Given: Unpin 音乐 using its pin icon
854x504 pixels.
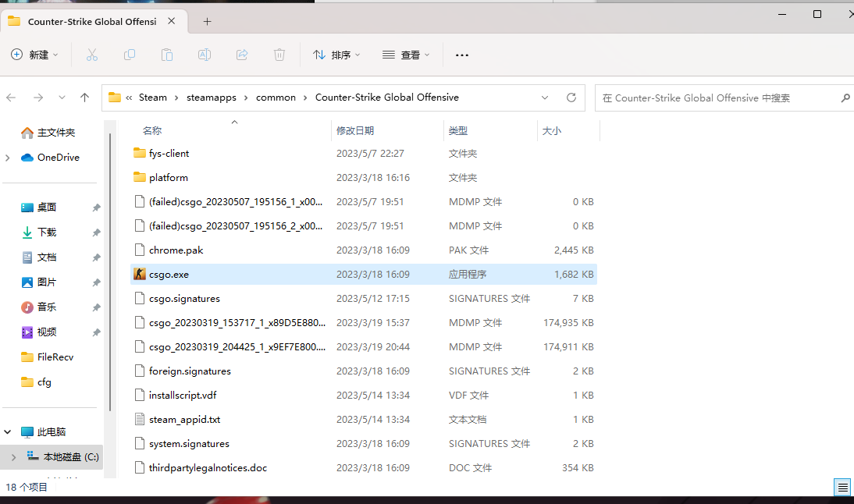Looking at the screenshot, I should [x=96, y=307].
